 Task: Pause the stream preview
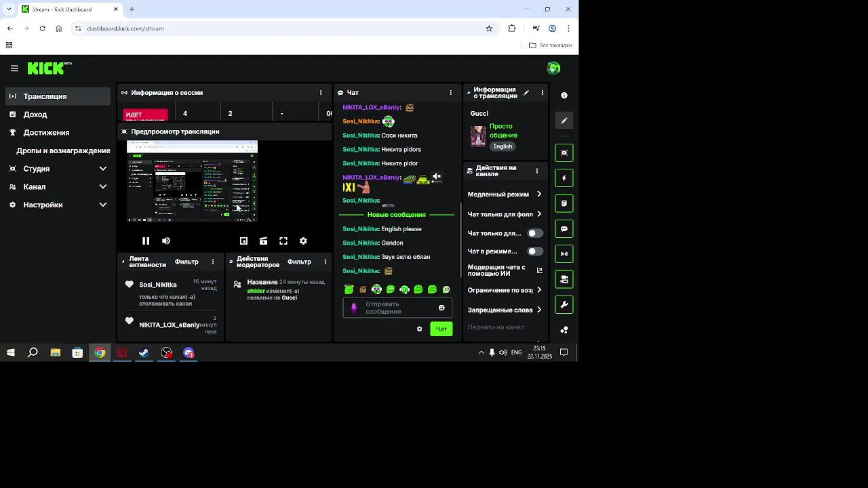tap(146, 241)
